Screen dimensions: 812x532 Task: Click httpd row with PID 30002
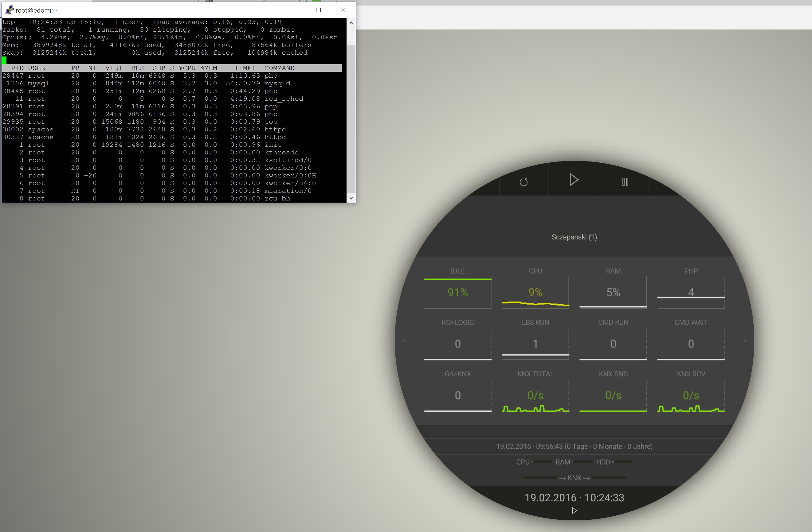(172, 130)
